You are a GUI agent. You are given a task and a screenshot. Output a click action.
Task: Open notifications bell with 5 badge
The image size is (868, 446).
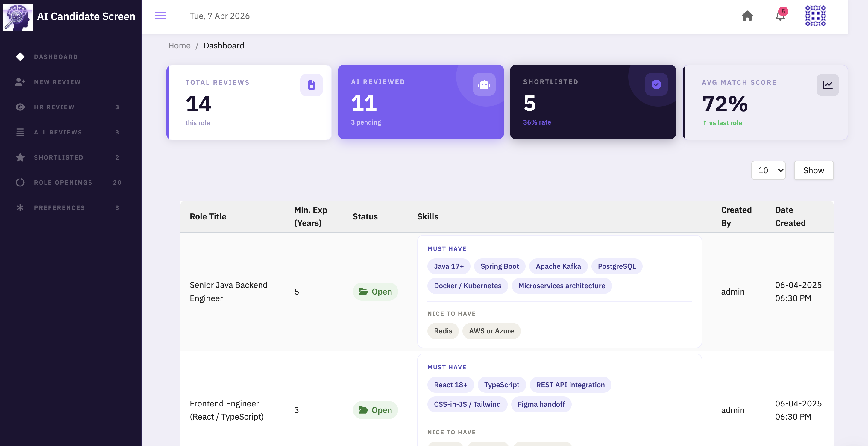pos(780,16)
